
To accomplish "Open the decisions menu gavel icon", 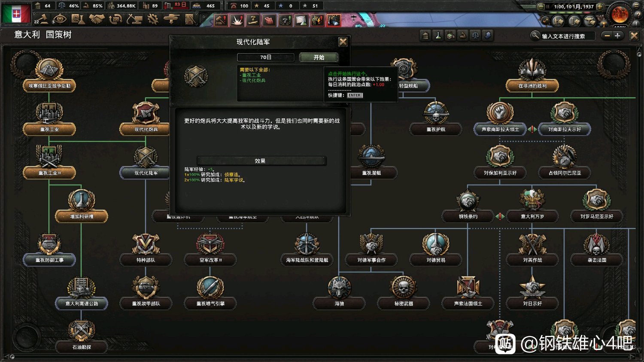I will click(43, 19).
